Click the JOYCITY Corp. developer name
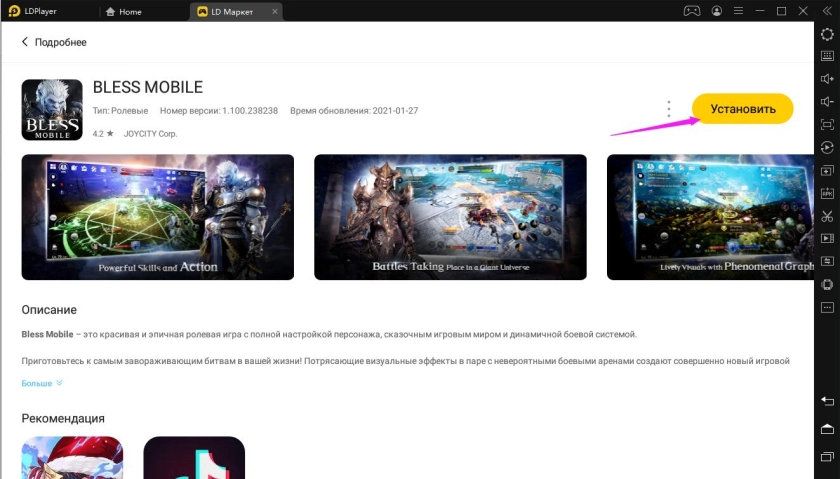 tap(150, 134)
